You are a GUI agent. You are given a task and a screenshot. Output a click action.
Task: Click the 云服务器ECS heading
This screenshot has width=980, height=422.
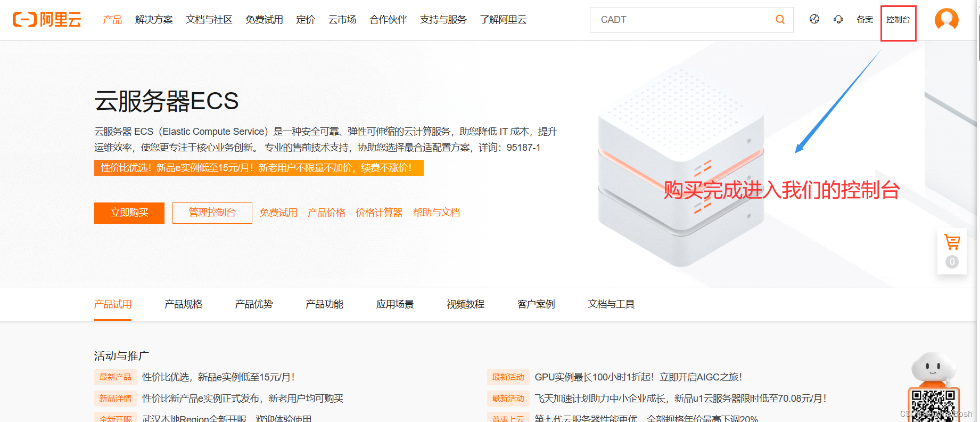click(167, 101)
